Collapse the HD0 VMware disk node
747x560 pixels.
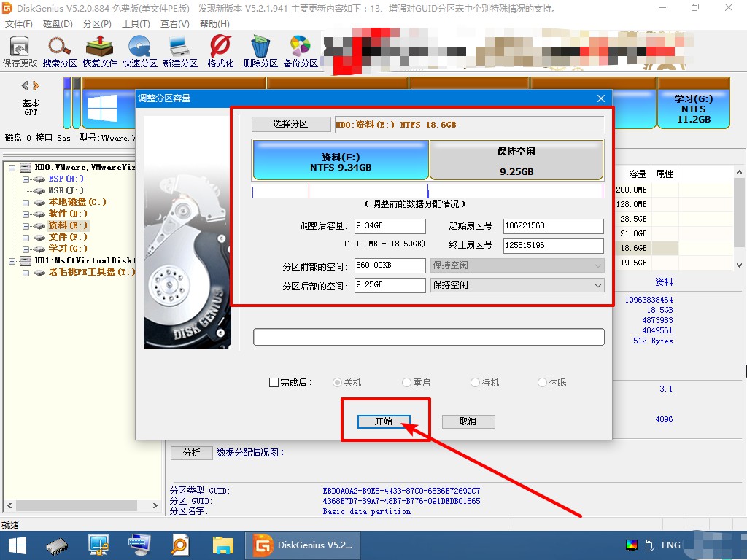[12, 168]
